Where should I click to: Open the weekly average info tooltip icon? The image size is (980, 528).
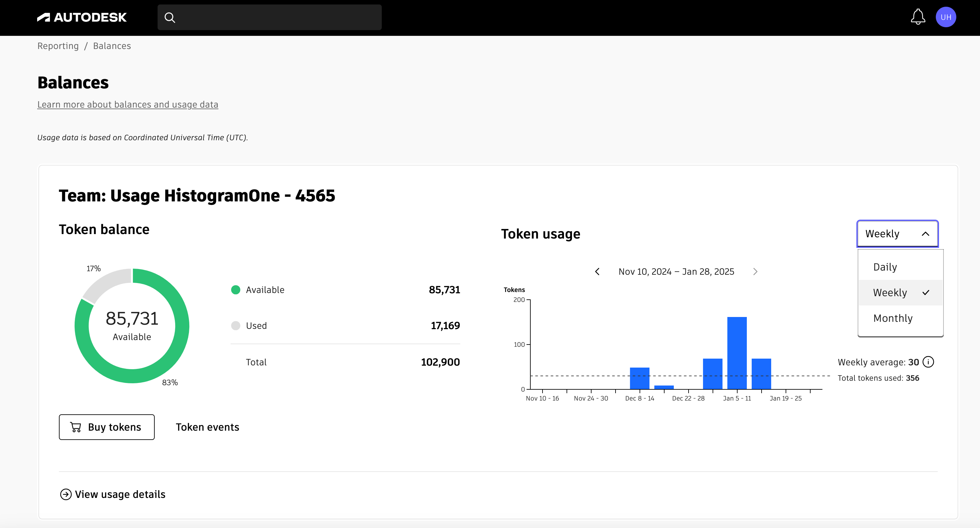click(x=928, y=362)
